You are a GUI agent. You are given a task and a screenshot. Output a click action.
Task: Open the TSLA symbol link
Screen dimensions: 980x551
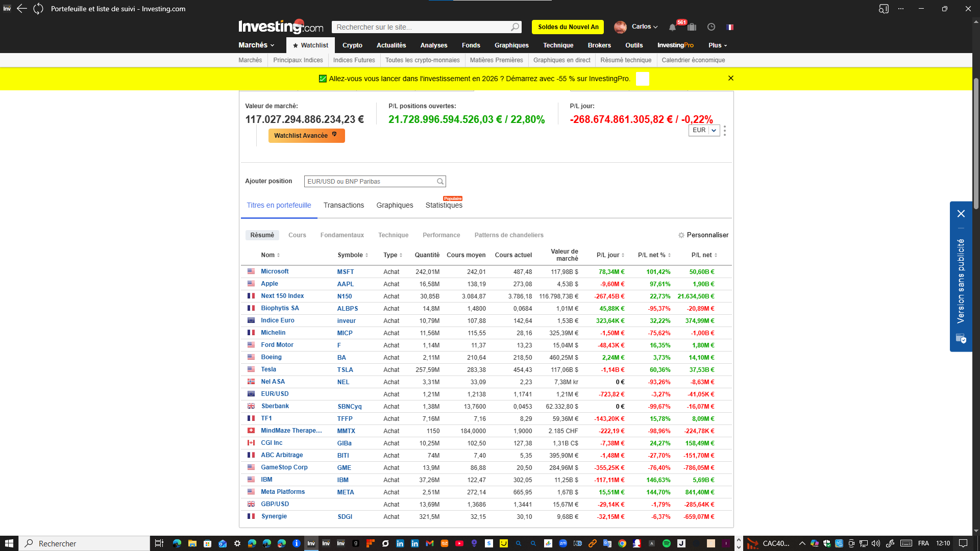[345, 370]
